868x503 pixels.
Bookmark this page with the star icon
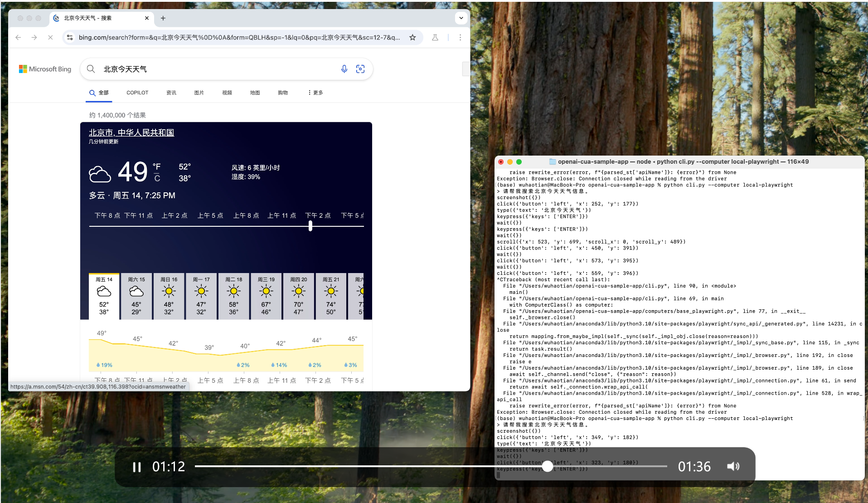pyautogui.click(x=412, y=37)
